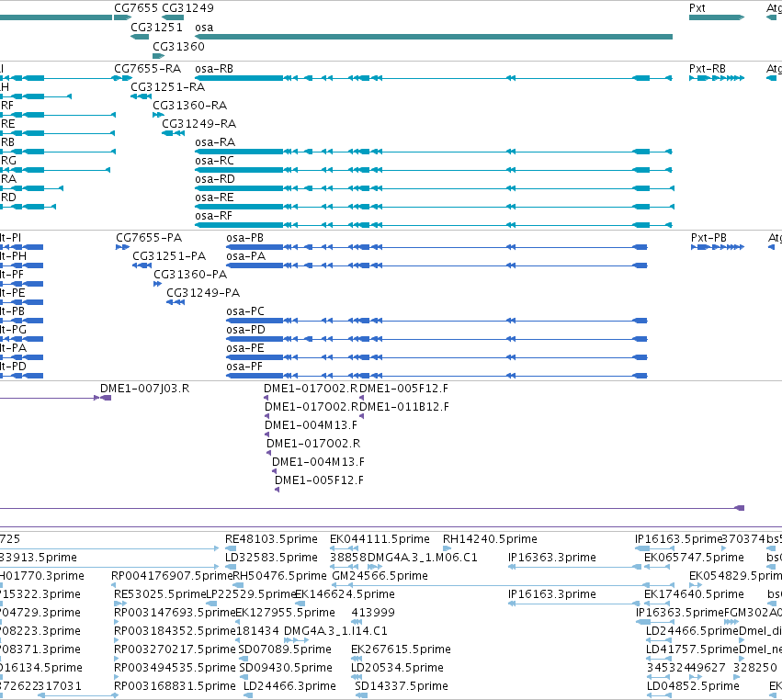782x700 pixels.
Task: Click the CG7655-PA protein label
Action: click(149, 238)
